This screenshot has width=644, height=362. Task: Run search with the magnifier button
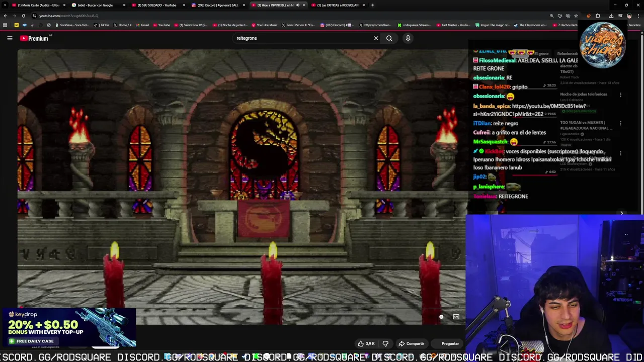389,38
